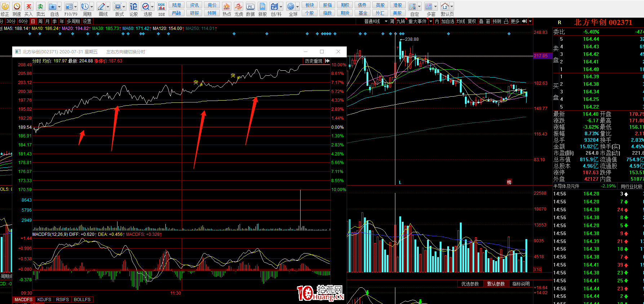Toggle the lock icon in chart toolbar
This screenshot has height=304, width=644.
point(506,21)
